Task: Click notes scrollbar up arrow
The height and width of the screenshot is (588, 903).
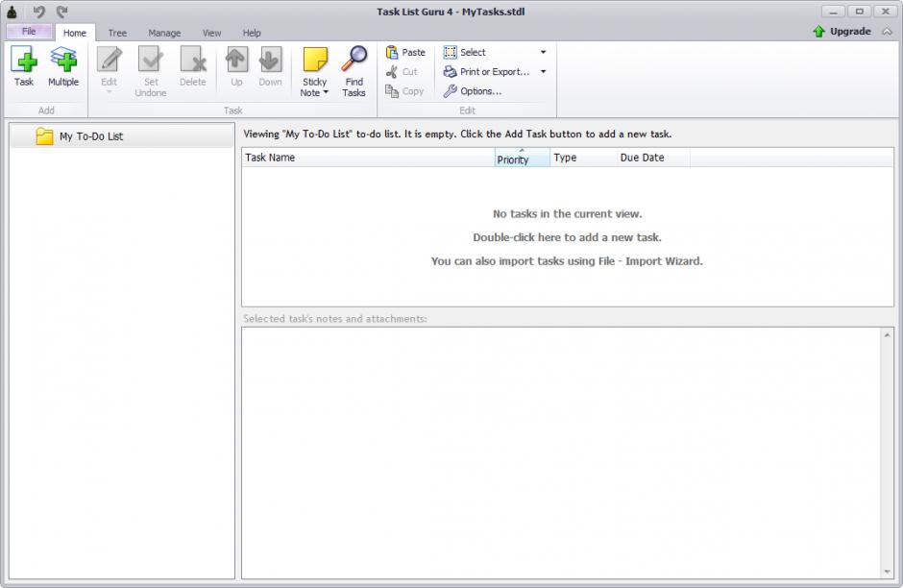Action: coord(887,334)
